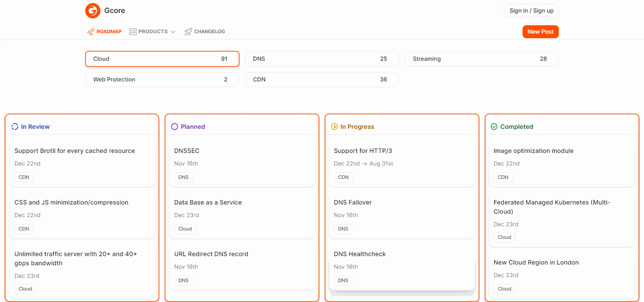Click the Gcore logo icon

(92, 10)
